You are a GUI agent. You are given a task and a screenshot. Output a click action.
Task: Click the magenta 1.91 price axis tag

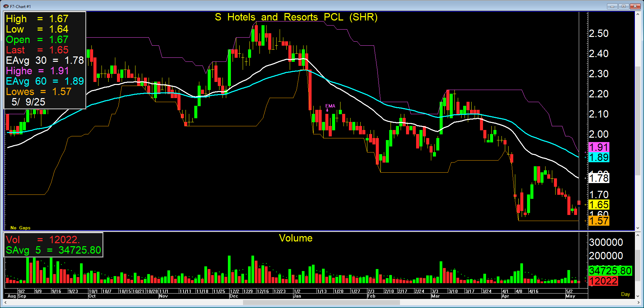pos(599,147)
